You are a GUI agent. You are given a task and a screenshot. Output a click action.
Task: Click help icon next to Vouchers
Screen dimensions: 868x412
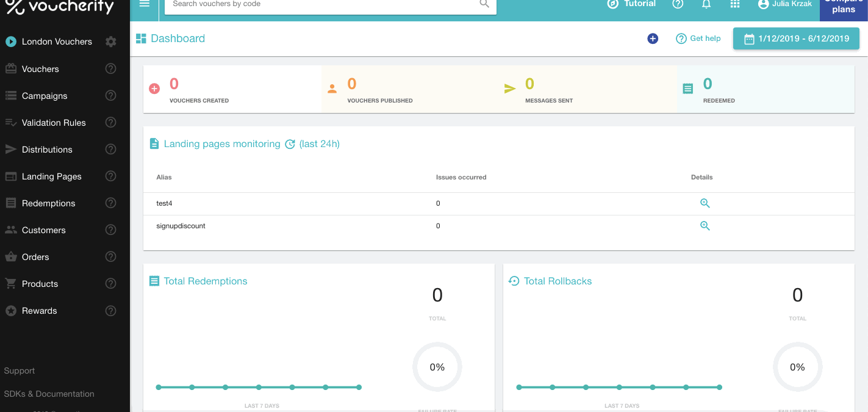[x=110, y=68]
